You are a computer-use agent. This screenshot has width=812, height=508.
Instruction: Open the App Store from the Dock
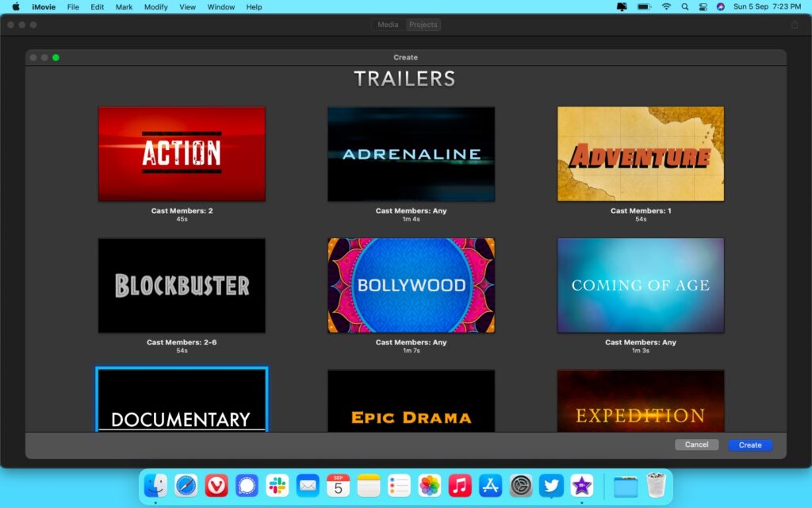click(490, 487)
